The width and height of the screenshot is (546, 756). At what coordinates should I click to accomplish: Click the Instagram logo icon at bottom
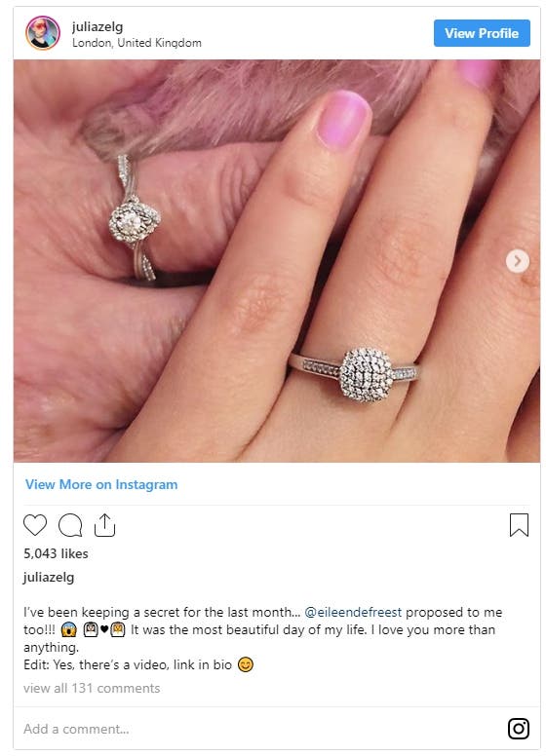tap(519, 728)
